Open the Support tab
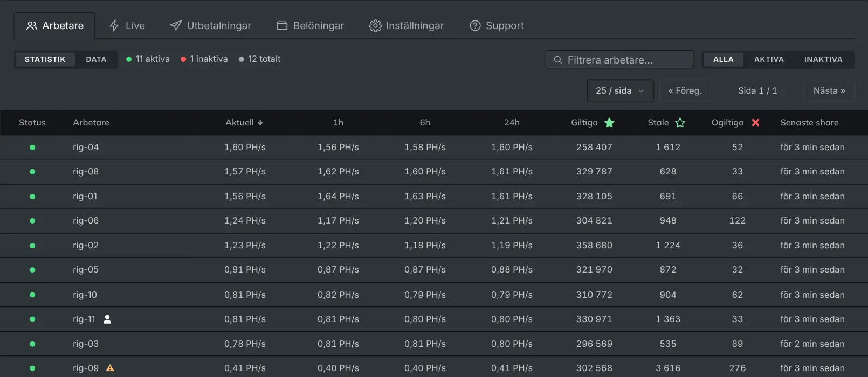868x377 pixels. tap(497, 25)
